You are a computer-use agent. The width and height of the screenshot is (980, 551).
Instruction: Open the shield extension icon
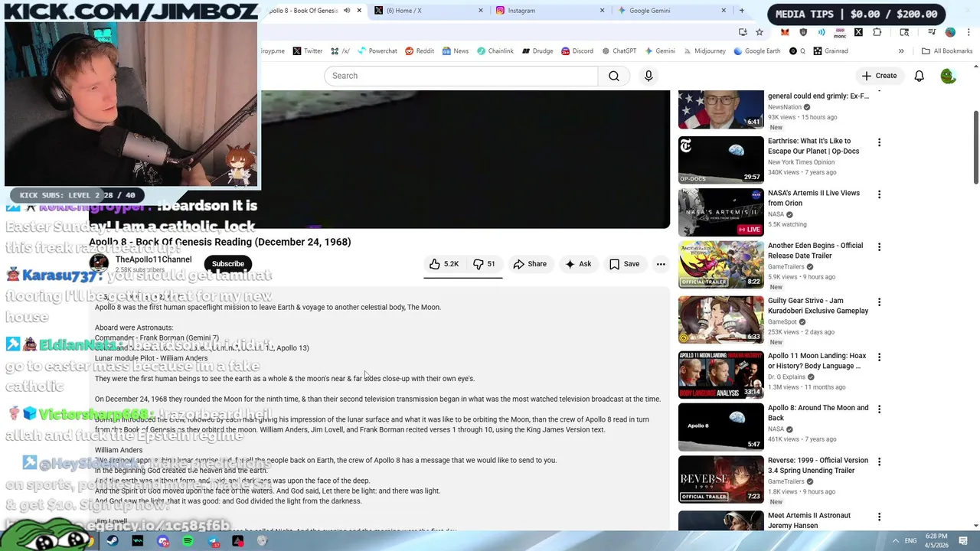(803, 32)
